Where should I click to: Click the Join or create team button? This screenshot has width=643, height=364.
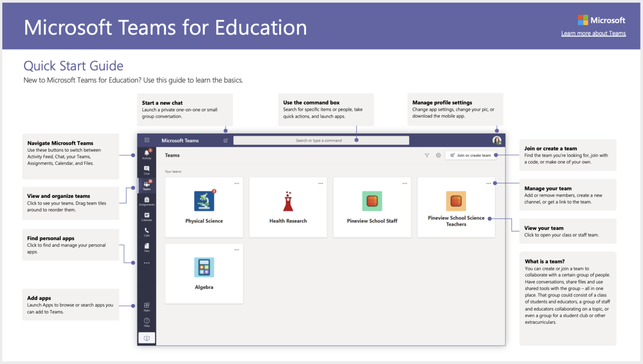click(x=471, y=155)
